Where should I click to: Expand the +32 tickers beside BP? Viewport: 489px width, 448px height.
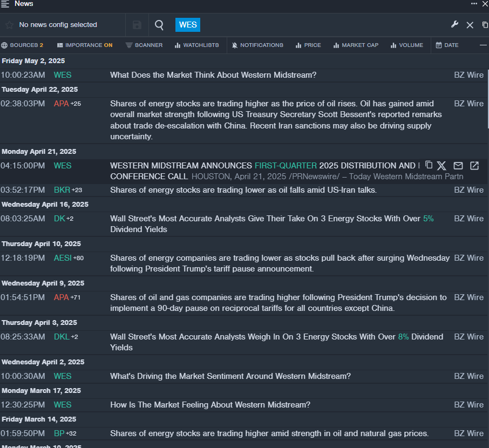[x=71, y=433]
